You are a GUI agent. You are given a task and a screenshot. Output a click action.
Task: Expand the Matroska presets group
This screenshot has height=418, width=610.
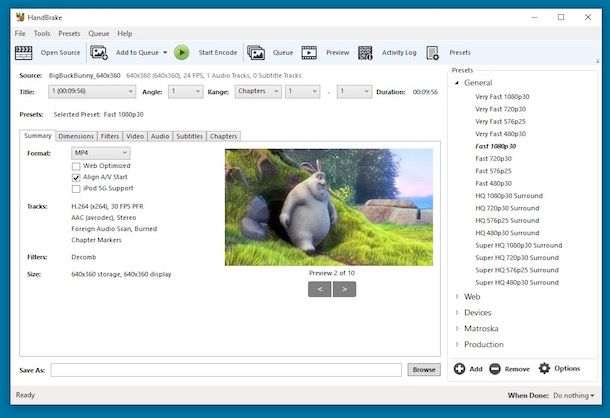(x=457, y=328)
